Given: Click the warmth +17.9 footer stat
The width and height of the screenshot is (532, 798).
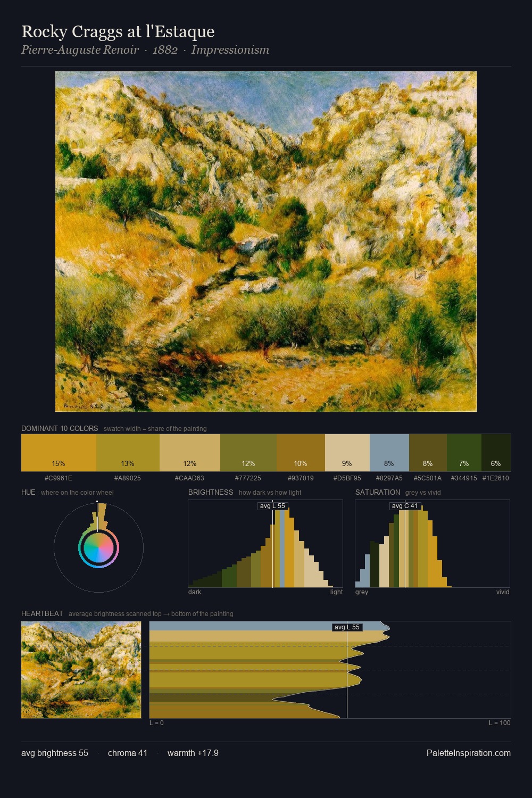Looking at the screenshot, I should pos(193,753).
